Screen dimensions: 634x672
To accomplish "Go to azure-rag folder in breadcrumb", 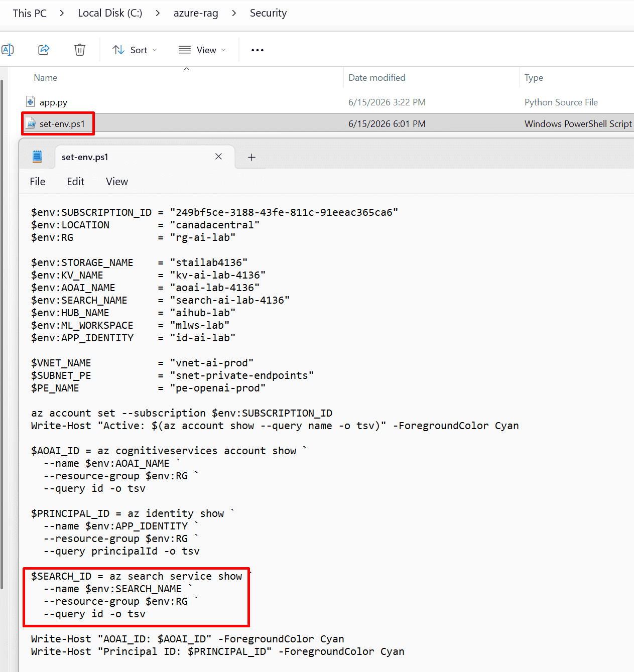I will pyautogui.click(x=196, y=13).
